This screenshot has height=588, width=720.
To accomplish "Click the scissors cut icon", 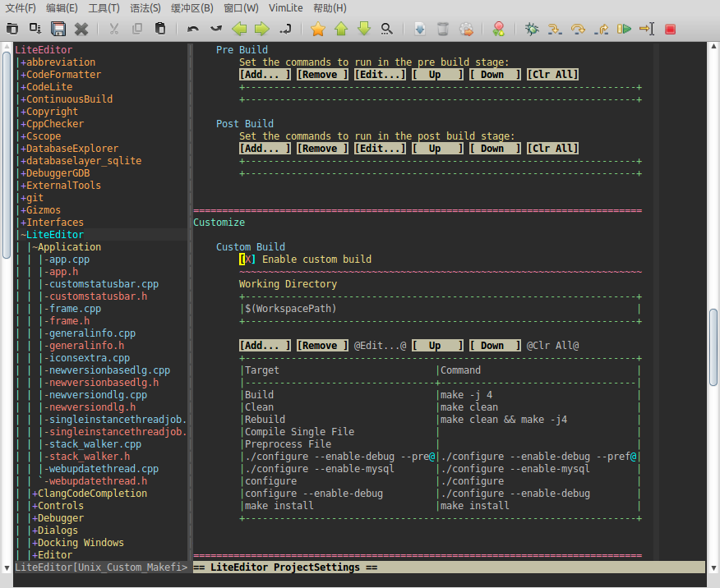I will [114, 29].
